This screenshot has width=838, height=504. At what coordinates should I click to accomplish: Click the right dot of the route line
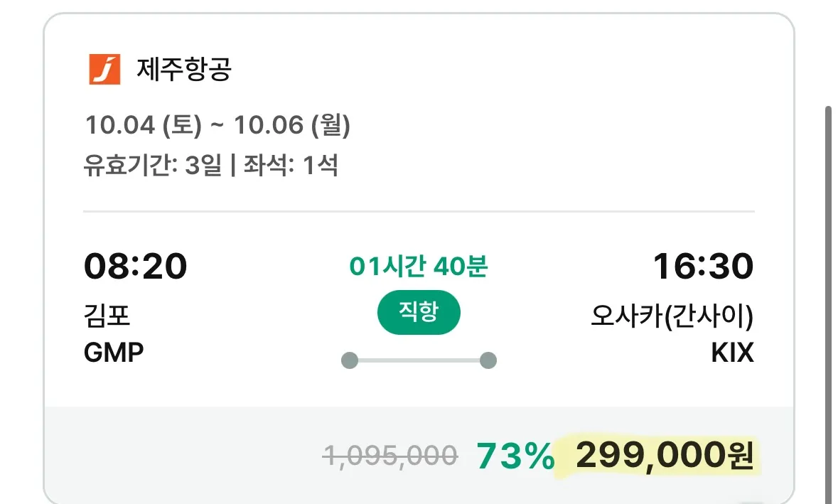click(x=488, y=360)
